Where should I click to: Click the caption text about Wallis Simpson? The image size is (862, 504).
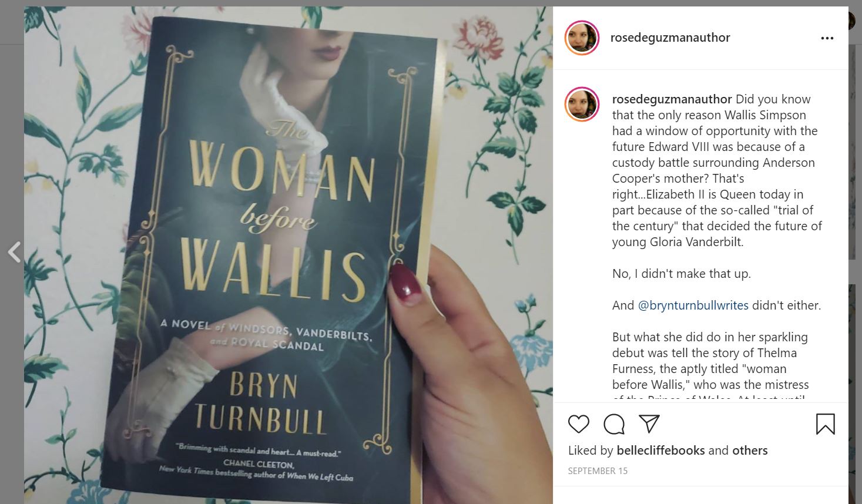717,170
